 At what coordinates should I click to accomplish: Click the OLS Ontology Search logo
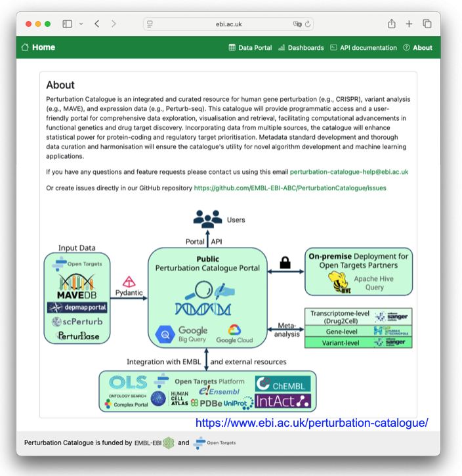tap(128, 385)
